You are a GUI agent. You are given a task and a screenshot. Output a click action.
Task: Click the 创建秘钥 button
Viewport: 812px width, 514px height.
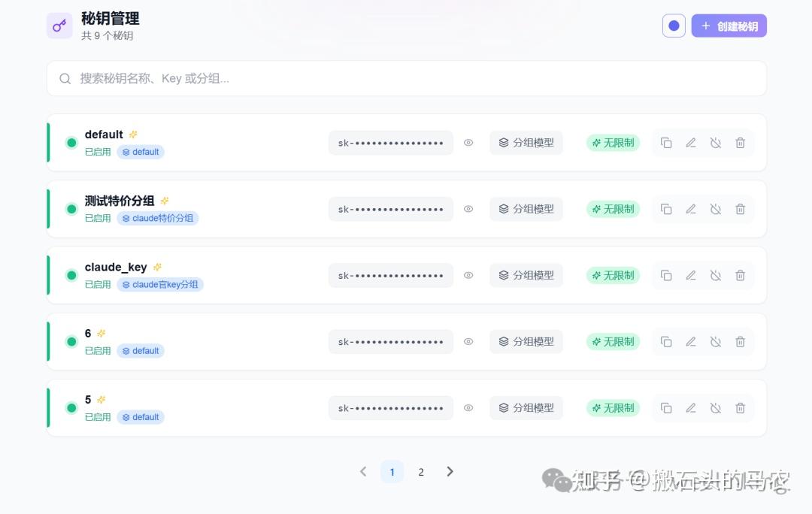pos(729,26)
